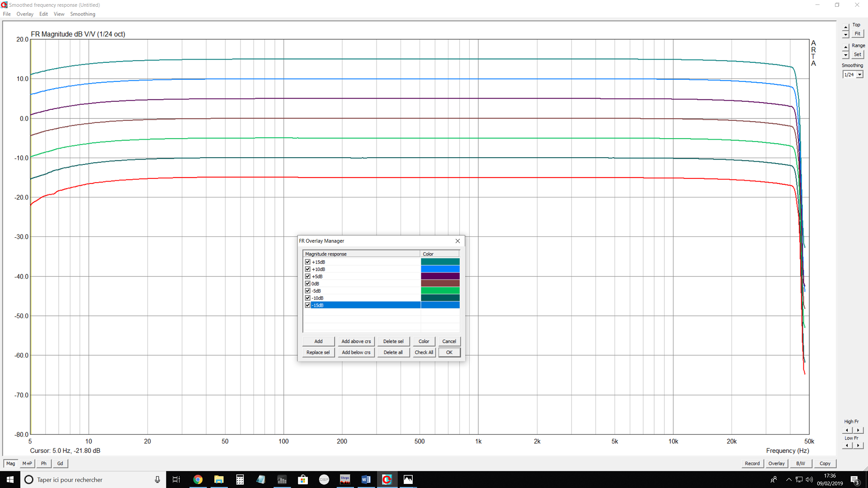Uncheck the -10dB overlay checkbox

[x=308, y=298]
